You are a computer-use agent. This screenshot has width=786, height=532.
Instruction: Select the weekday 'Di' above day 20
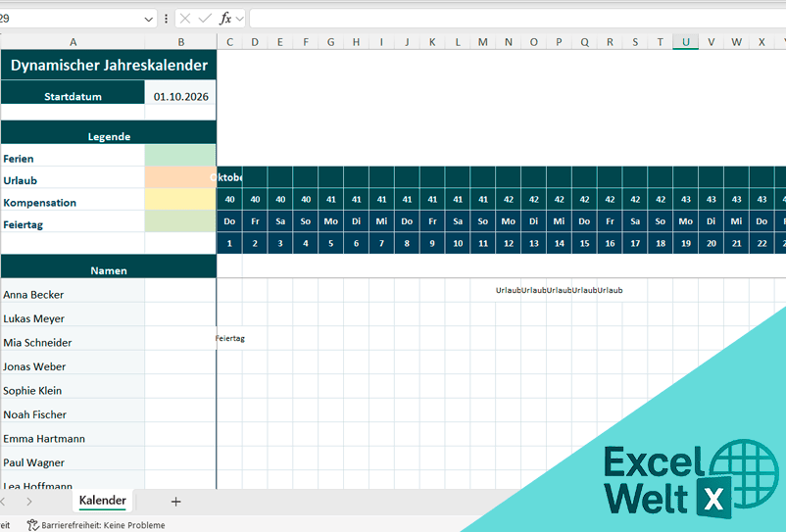coord(711,221)
